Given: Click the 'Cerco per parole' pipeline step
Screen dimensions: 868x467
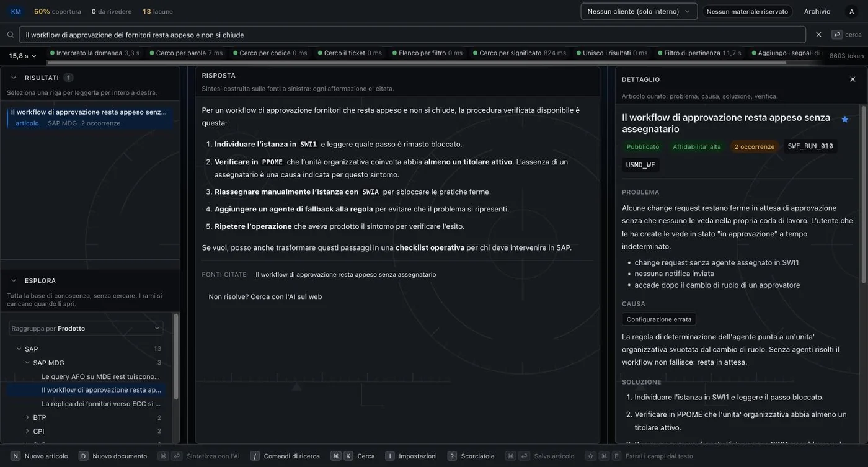Looking at the screenshot, I should [186, 53].
